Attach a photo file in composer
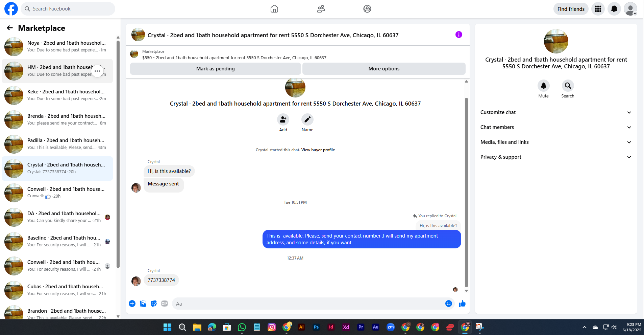This screenshot has width=644, height=335. point(143,304)
